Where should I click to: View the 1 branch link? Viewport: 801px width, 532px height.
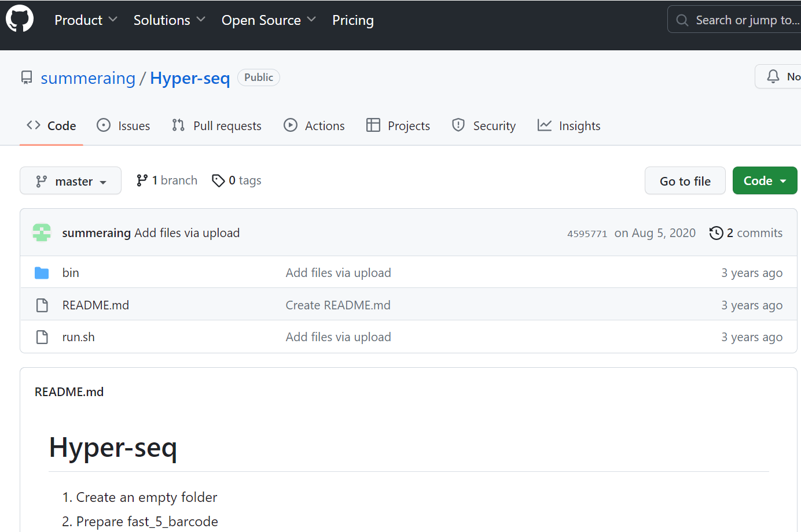coord(167,180)
